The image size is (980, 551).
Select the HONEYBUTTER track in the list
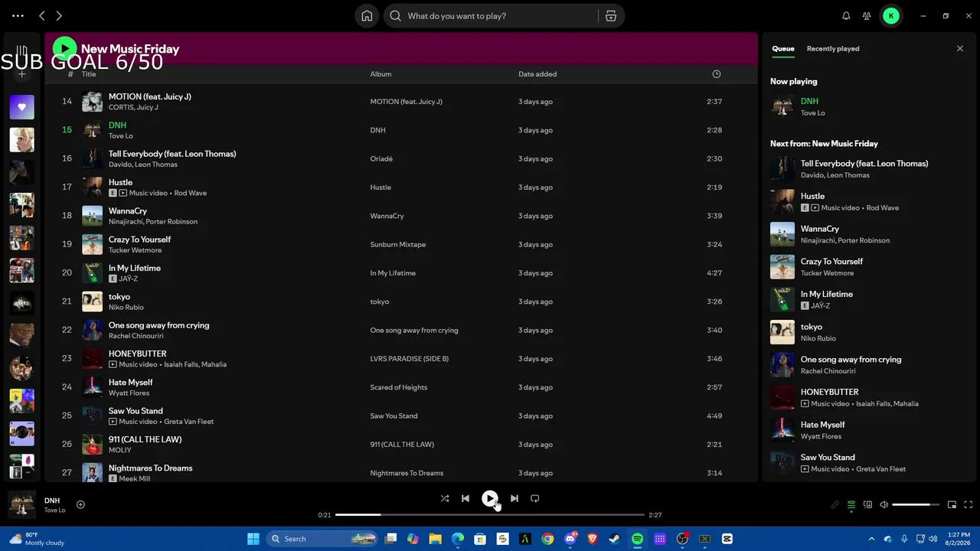pyautogui.click(x=138, y=354)
